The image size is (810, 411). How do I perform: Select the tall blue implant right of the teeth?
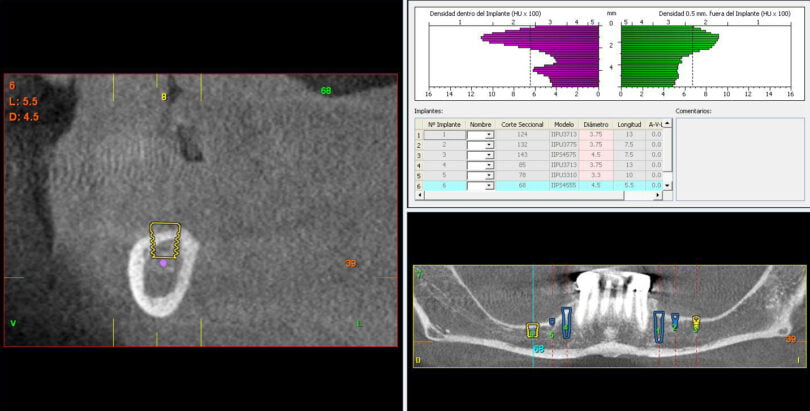(x=659, y=326)
